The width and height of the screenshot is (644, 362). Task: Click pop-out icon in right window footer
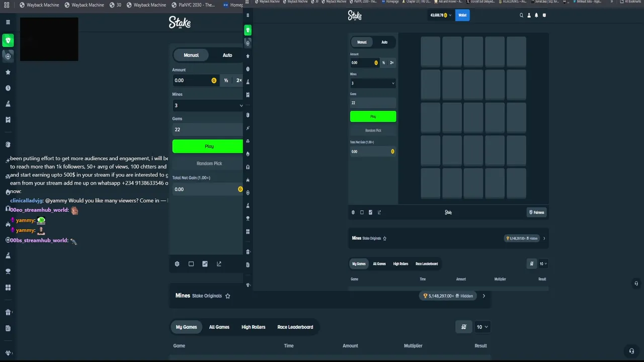pos(379,212)
